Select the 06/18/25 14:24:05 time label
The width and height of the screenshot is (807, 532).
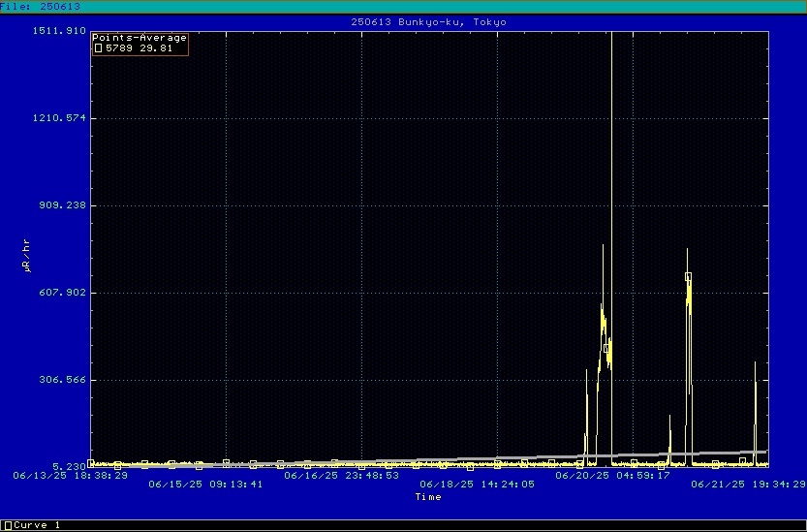tap(476, 485)
